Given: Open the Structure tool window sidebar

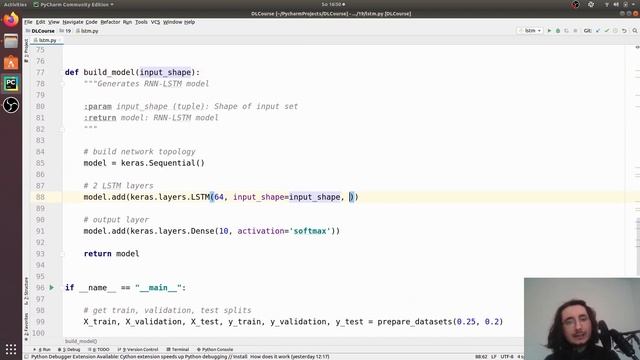Looking at the screenshot, I should point(26,291).
